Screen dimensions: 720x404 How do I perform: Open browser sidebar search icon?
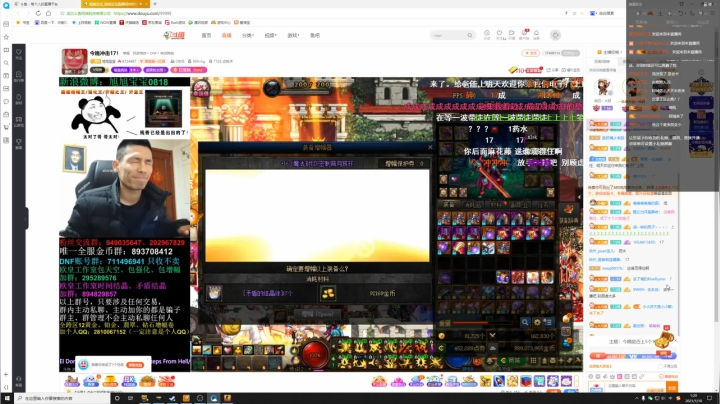click(x=6, y=63)
